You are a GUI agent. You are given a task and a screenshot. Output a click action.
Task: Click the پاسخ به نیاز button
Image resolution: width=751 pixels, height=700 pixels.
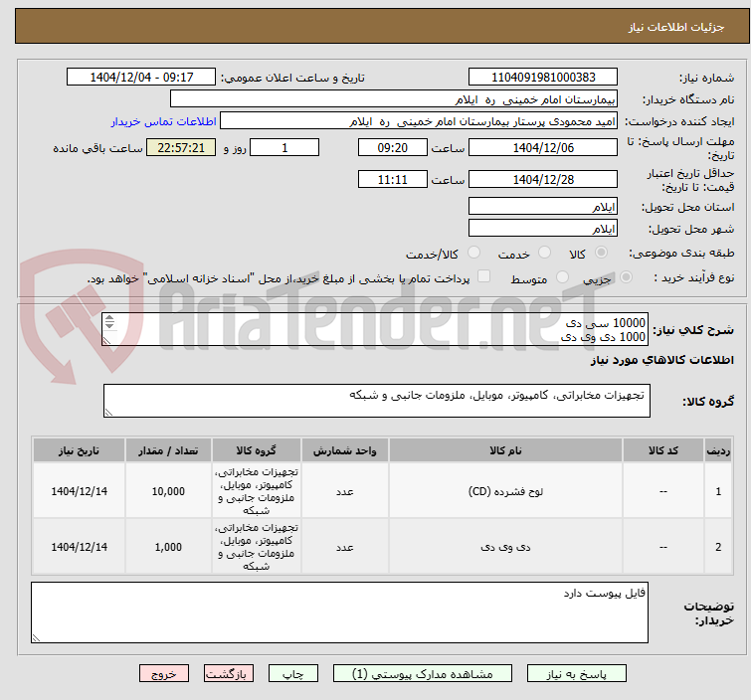(577, 674)
